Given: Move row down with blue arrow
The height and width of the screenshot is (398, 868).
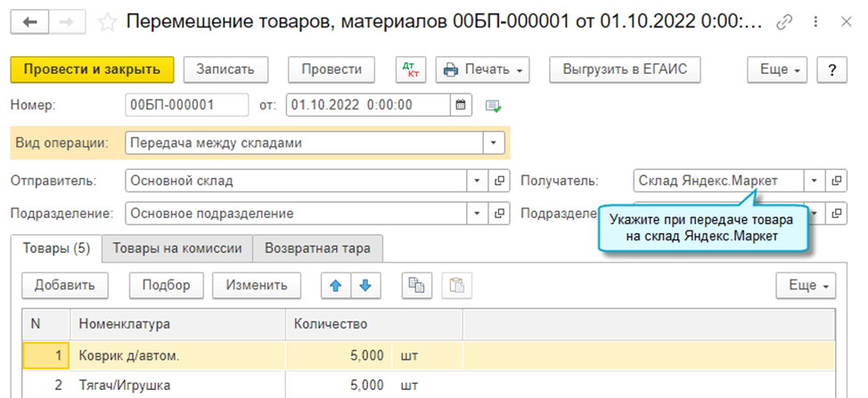Looking at the screenshot, I should click(365, 285).
